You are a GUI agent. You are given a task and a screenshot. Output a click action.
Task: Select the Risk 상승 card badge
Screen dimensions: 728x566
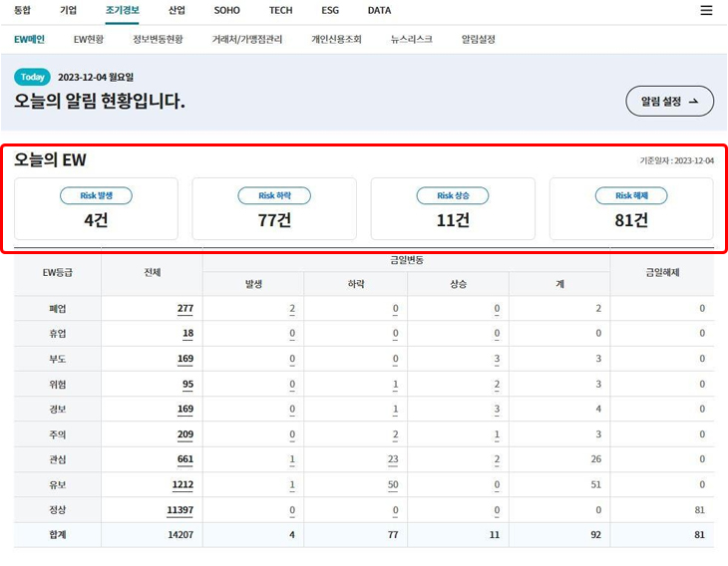[453, 196]
